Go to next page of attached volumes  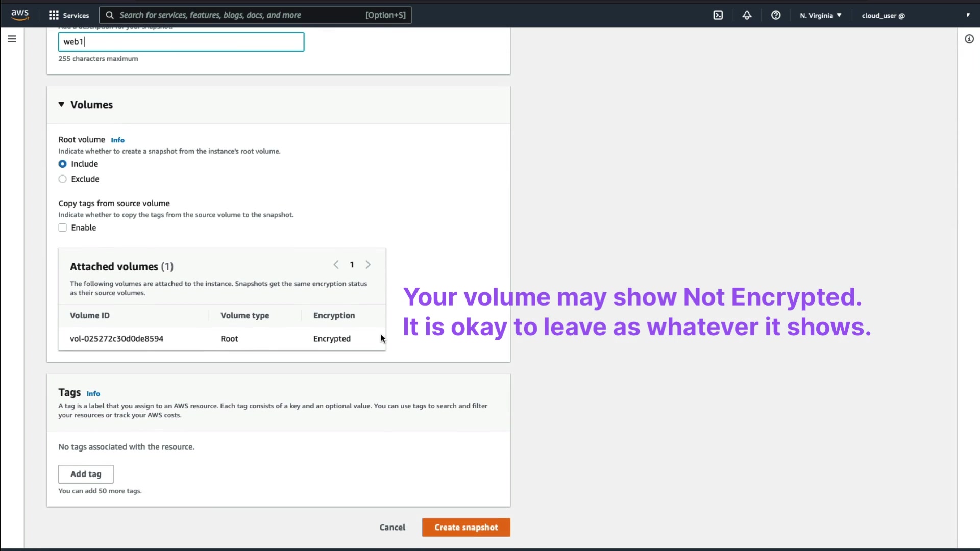(368, 265)
